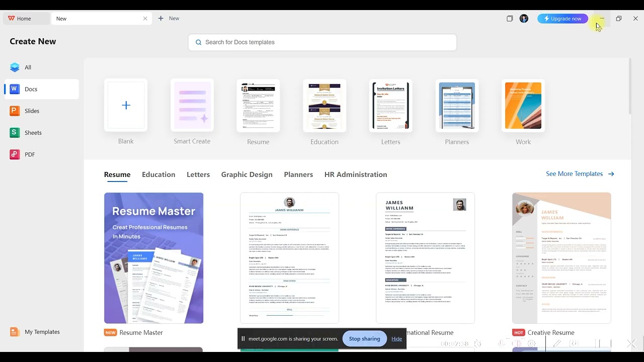Click the Creative Resume label
The image size is (644, 362).
pyautogui.click(x=551, y=332)
